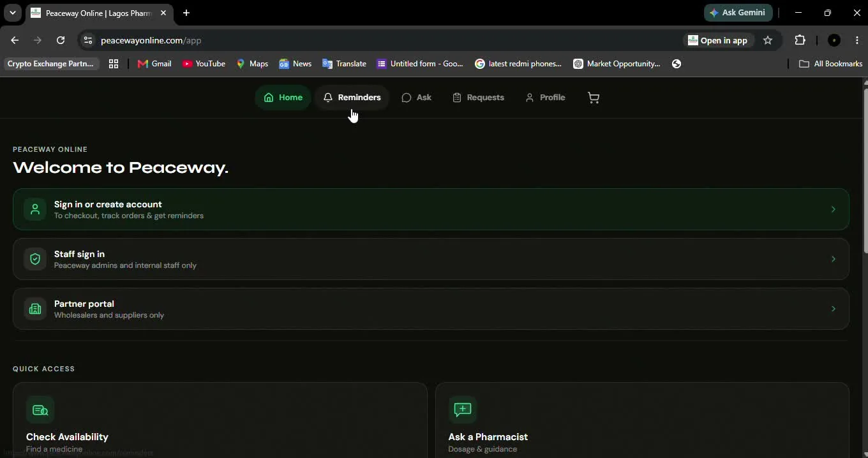Click the Ask chat bubble icon
This screenshot has width=868, height=458.
point(407,98)
